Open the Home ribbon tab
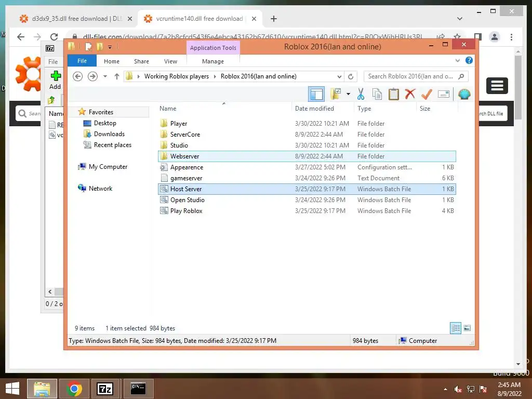The height and width of the screenshot is (399, 532). 112,61
